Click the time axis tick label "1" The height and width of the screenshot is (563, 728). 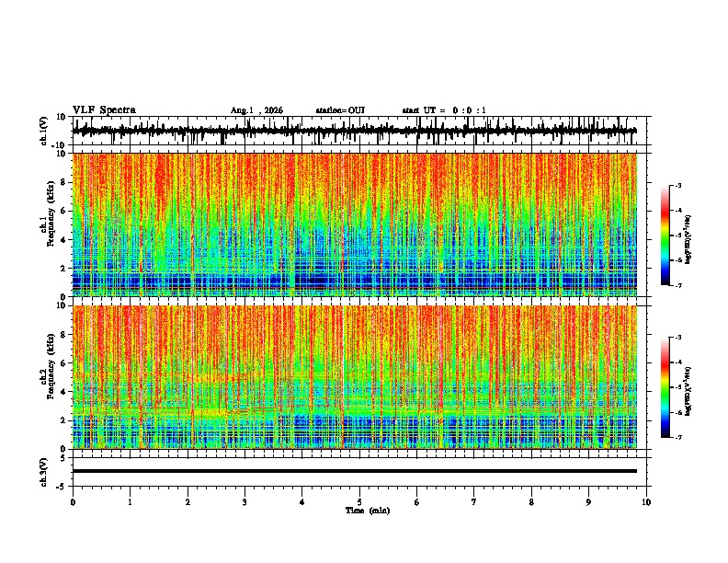coord(130,502)
